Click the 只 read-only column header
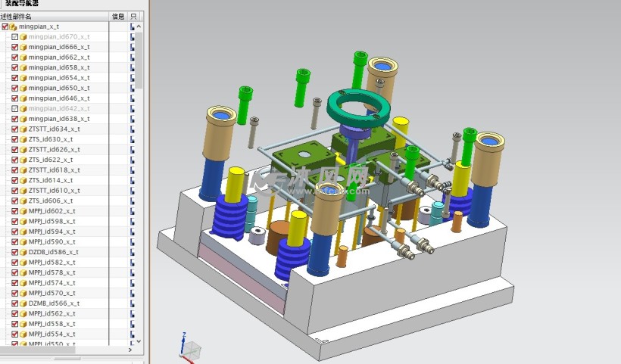The image size is (621, 364). point(133,16)
